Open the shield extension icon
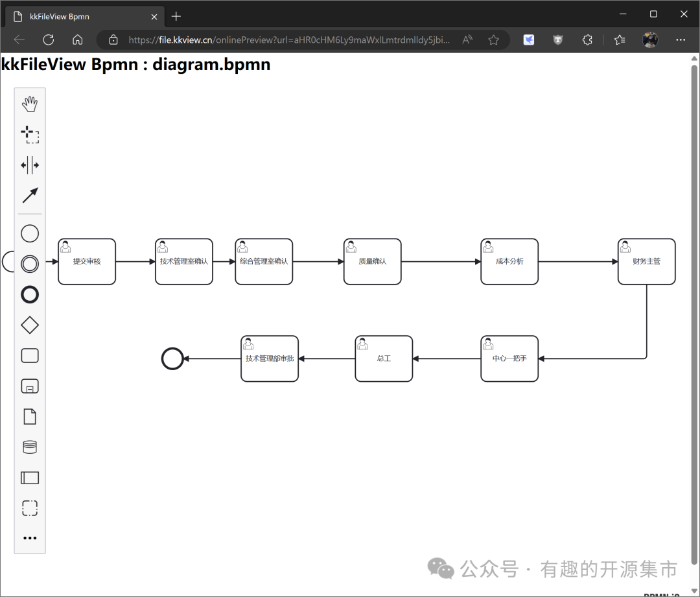700x597 pixels. click(x=558, y=40)
